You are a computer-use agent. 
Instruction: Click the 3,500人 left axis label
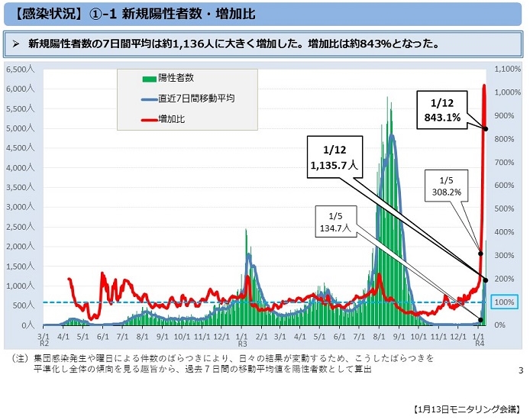coord(21,187)
